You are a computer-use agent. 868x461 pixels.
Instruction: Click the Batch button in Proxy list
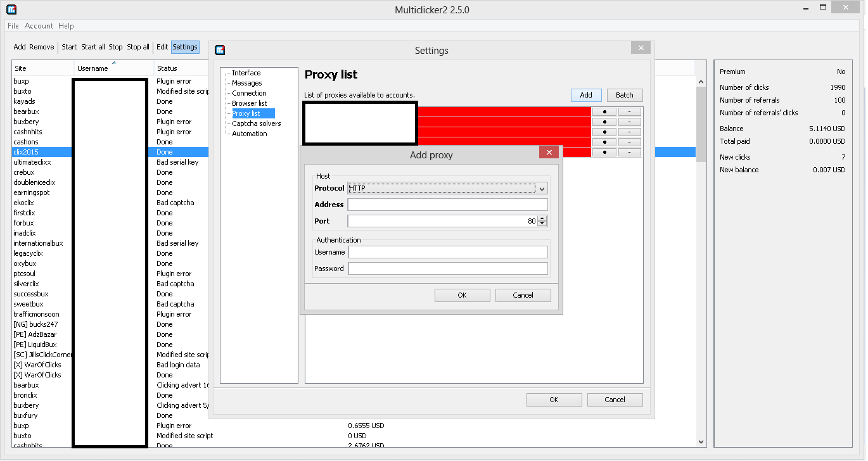(624, 94)
